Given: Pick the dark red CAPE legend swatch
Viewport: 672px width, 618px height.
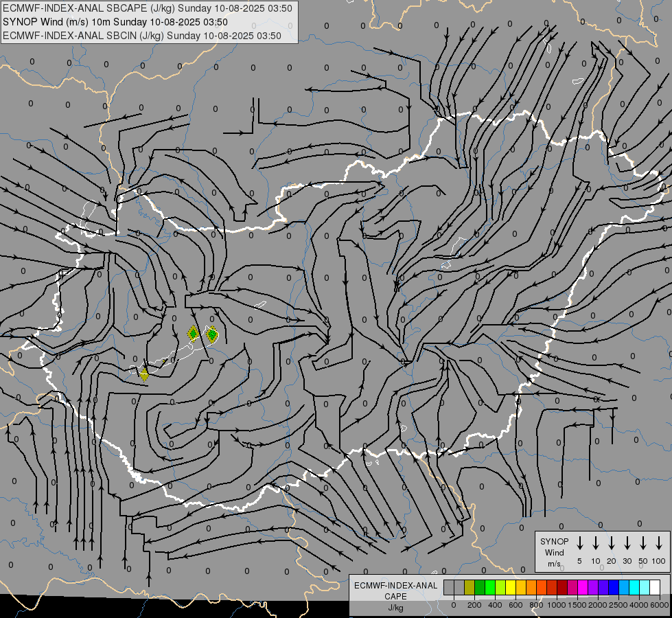Looking at the screenshot, I should (x=563, y=587).
